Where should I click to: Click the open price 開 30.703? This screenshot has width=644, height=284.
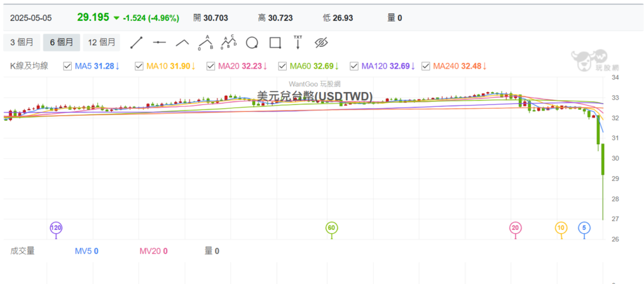(211, 18)
